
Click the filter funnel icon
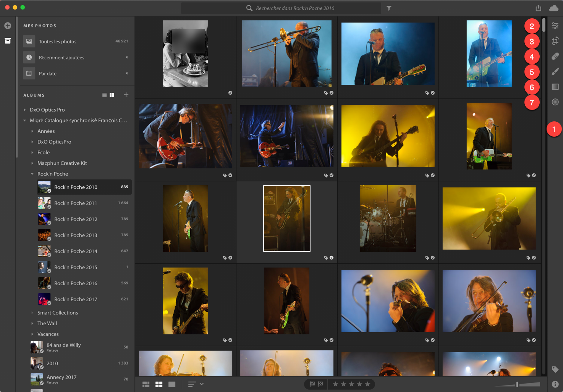[x=389, y=8]
